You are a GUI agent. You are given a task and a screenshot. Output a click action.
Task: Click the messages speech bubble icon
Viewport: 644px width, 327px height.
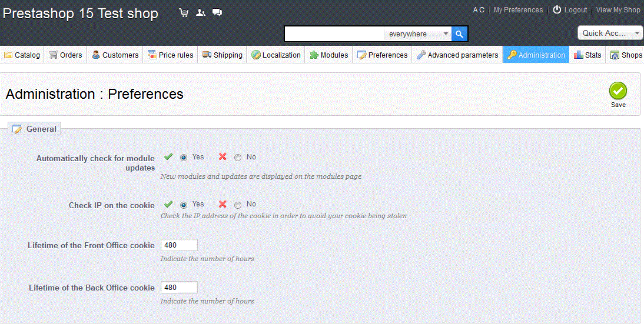[x=217, y=12]
